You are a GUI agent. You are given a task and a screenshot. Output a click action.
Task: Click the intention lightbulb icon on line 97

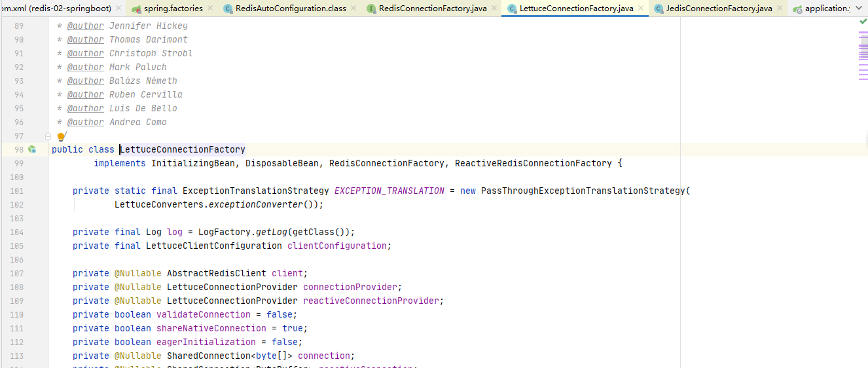pyautogui.click(x=62, y=136)
